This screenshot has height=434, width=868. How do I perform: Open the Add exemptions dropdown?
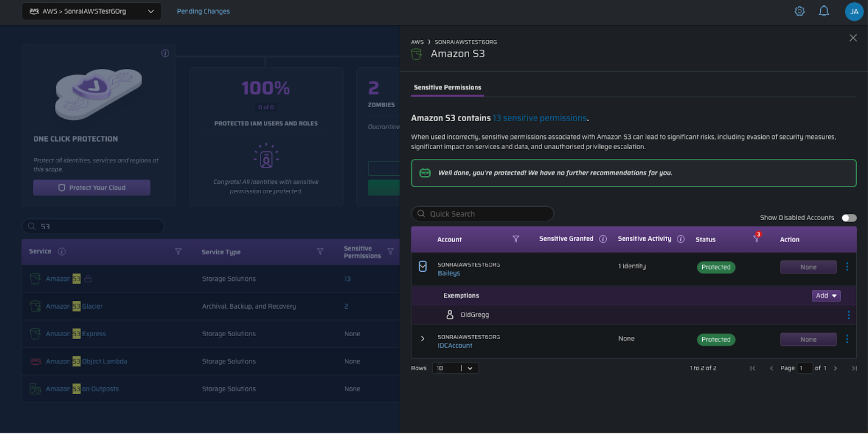pyautogui.click(x=826, y=296)
